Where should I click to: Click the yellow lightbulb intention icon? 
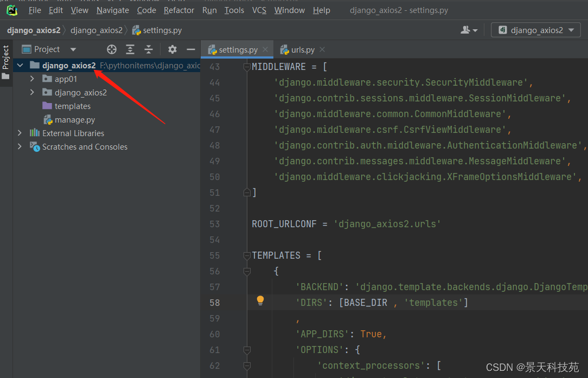click(x=260, y=300)
